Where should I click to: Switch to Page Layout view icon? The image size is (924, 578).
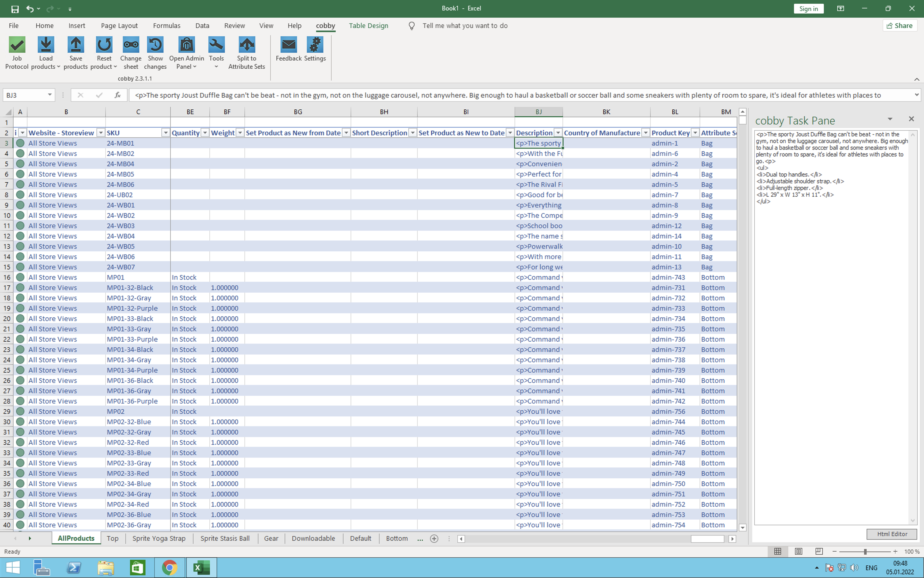point(798,551)
